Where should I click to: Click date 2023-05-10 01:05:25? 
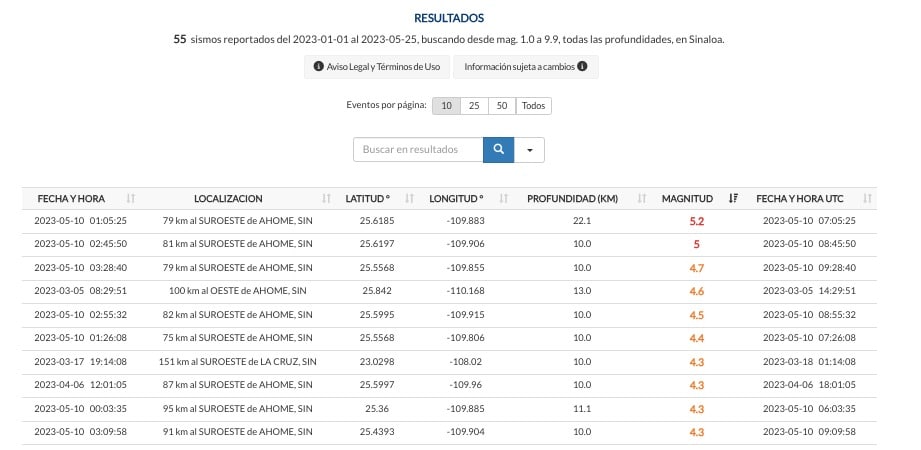coord(80,221)
